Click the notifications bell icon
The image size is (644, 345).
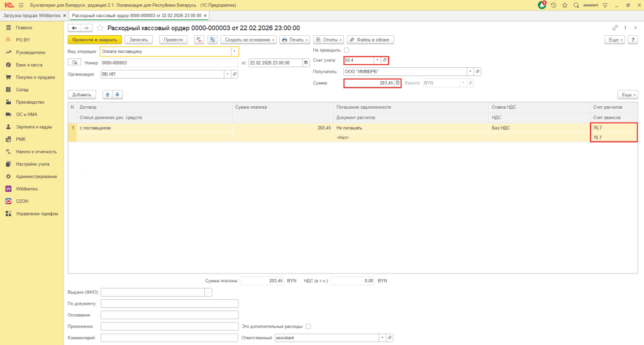pos(542,5)
